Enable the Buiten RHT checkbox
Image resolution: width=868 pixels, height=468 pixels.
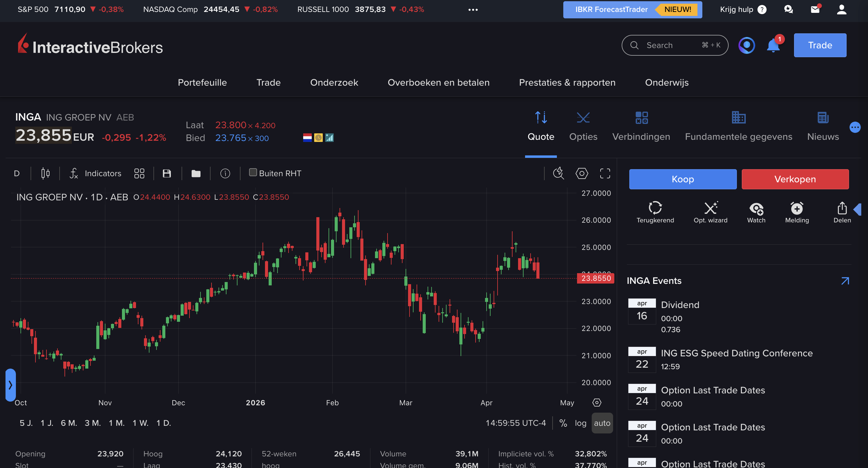(253, 173)
